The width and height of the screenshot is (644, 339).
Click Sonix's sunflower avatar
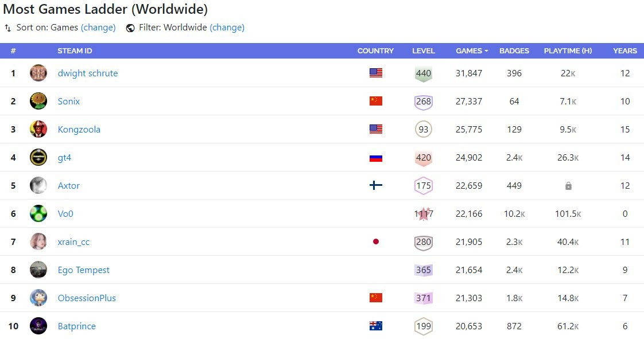(38, 101)
